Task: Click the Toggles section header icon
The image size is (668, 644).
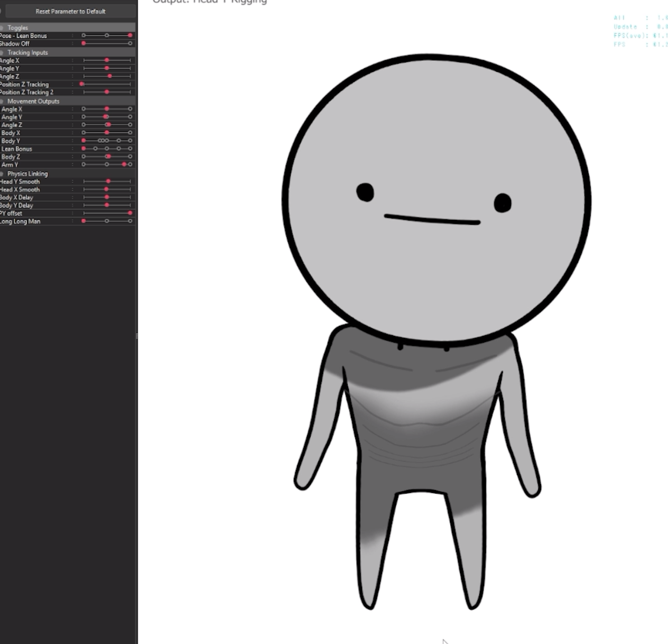Action: tap(3, 28)
